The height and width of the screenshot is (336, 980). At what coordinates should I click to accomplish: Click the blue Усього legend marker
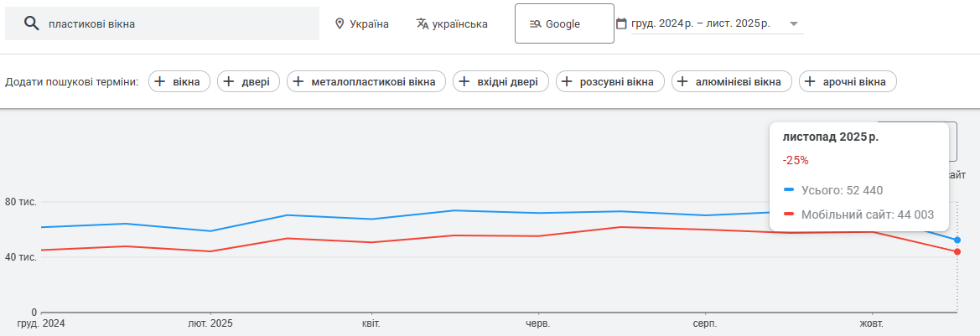(x=789, y=190)
